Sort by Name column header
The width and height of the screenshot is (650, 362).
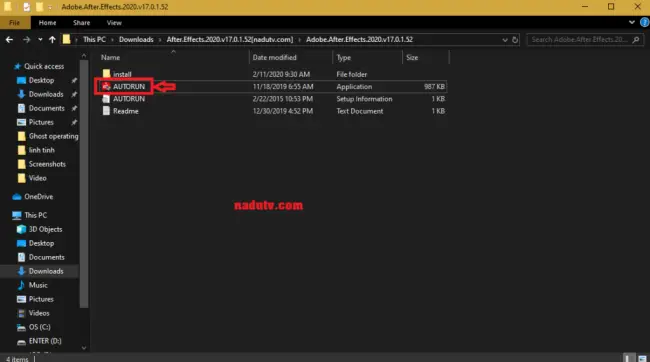pyautogui.click(x=110, y=58)
